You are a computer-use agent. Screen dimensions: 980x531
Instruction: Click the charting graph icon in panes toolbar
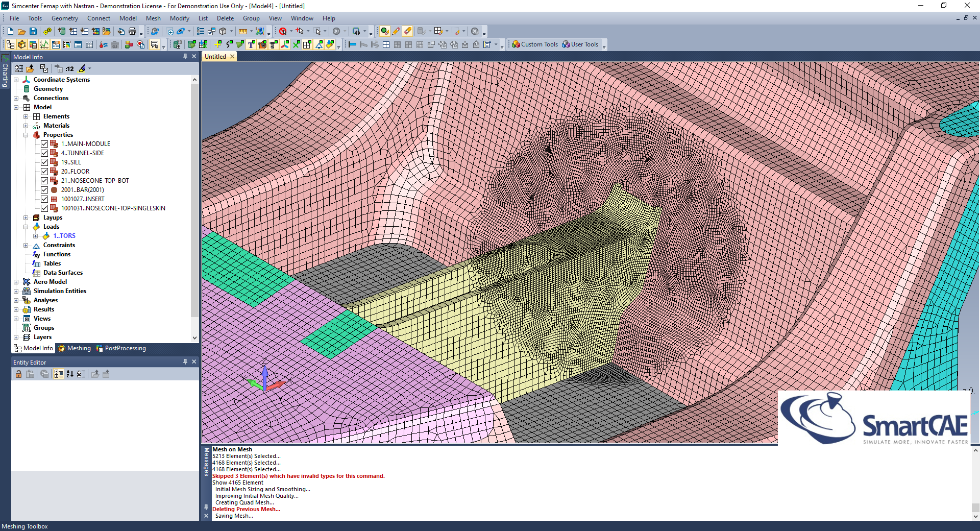[44, 44]
